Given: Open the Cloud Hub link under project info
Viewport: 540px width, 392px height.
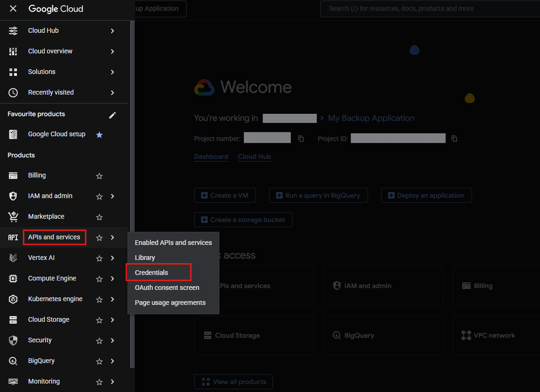Looking at the screenshot, I should pyautogui.click(x=254, y=156).
